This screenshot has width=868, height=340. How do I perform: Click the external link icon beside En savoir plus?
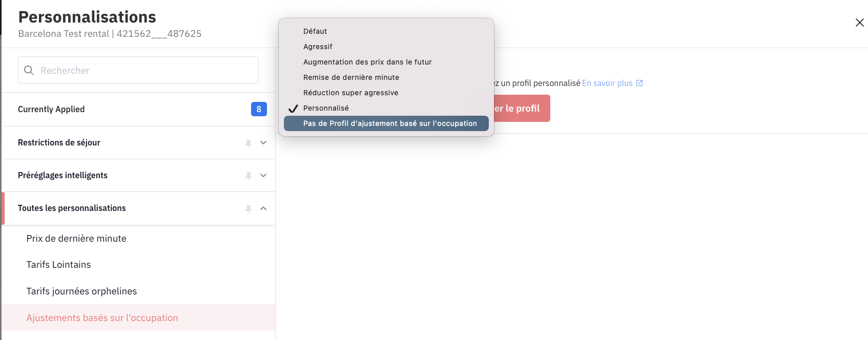pyautogui.click(x=639, y=83)
